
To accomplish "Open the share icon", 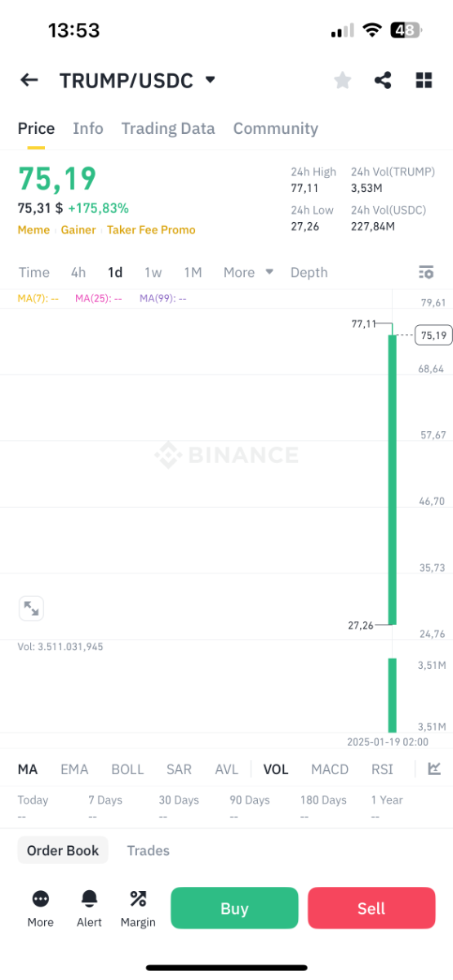I will [x=383, y=80].
